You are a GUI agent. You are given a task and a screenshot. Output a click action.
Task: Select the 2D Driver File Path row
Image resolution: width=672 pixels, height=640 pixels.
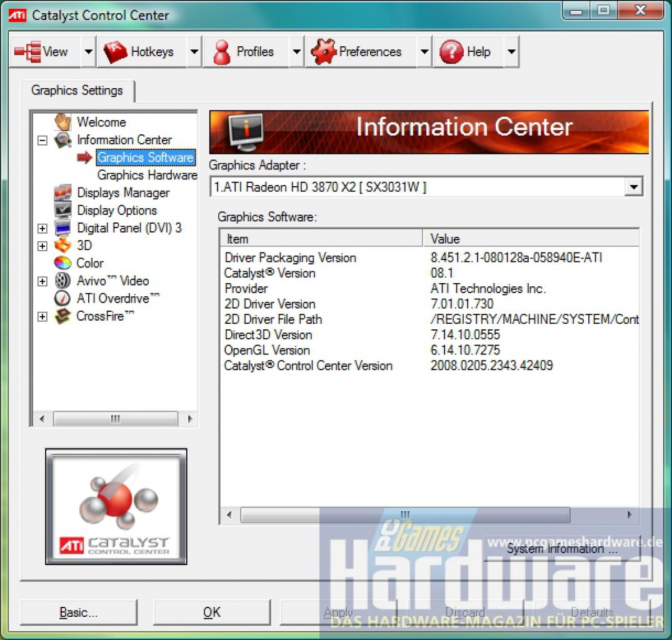pyautogui.click(x=430, y=319)
